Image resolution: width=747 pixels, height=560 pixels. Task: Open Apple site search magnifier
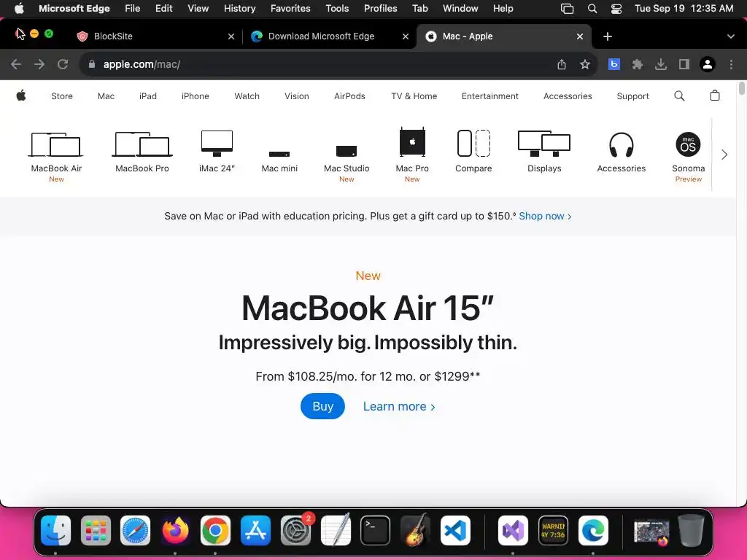(x=679, y=96)
